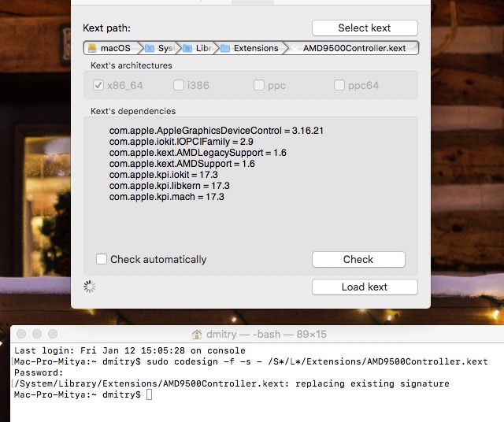Toggle the ppc64 architecture checkbox
The image size is (504, 422).
[339, 85]
